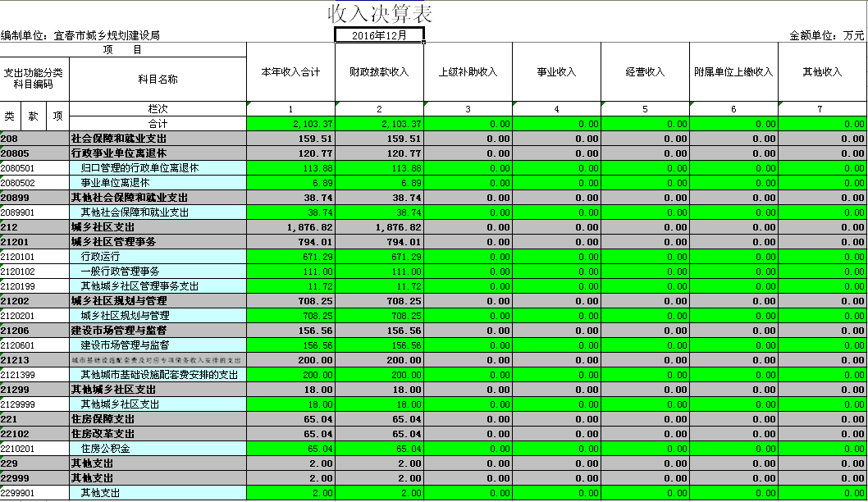868x502 pixels.
Task: Click the 事业收入 header cell
Action: (556, 72)
